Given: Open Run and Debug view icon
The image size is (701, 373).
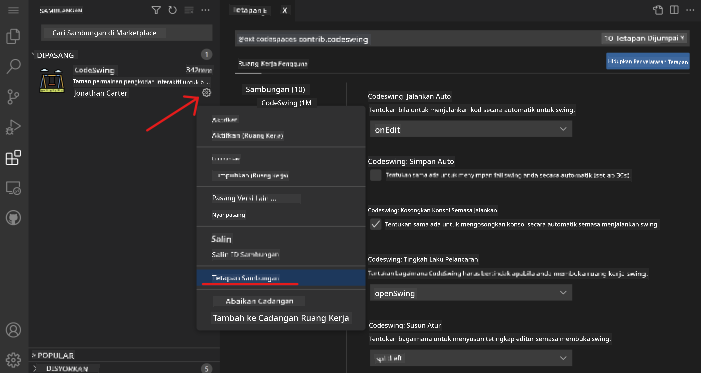Looking at the screenshot, I should click(x=13, y=127).
